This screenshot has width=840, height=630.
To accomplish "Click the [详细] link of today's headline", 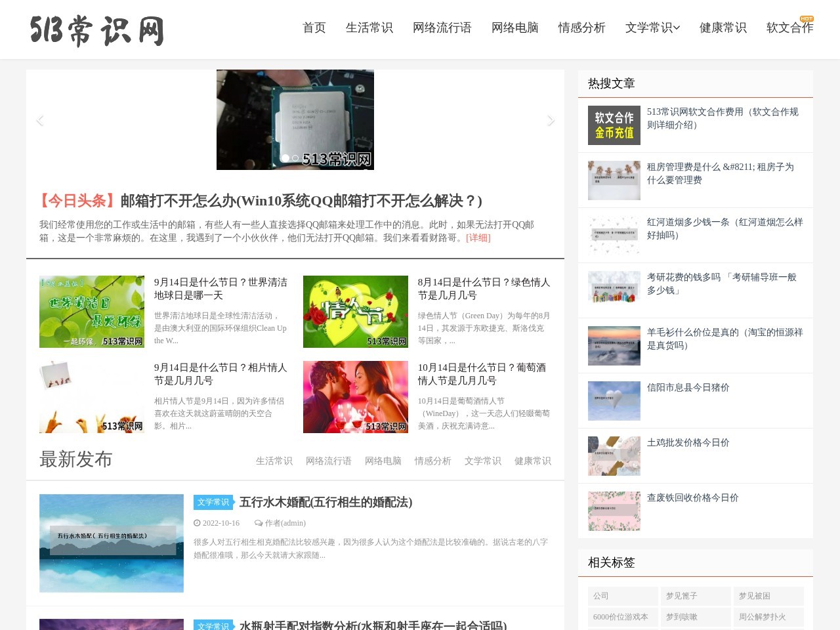I will pos(478,238).
